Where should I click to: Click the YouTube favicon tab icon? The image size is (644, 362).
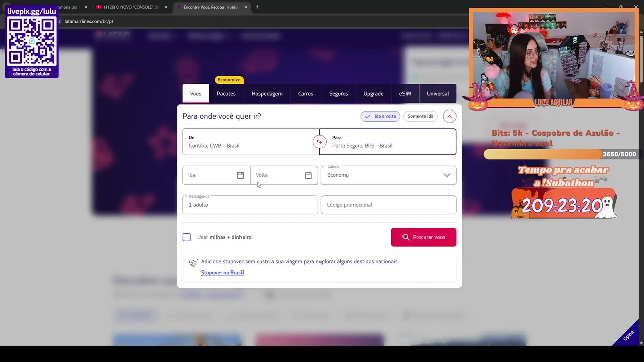click(99, 7)
